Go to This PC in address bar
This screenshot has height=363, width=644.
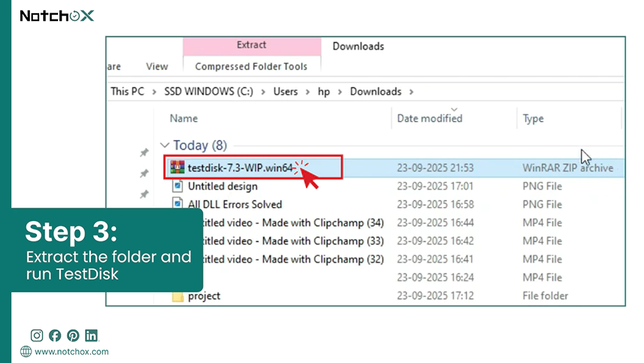click(x=127, y=91)
